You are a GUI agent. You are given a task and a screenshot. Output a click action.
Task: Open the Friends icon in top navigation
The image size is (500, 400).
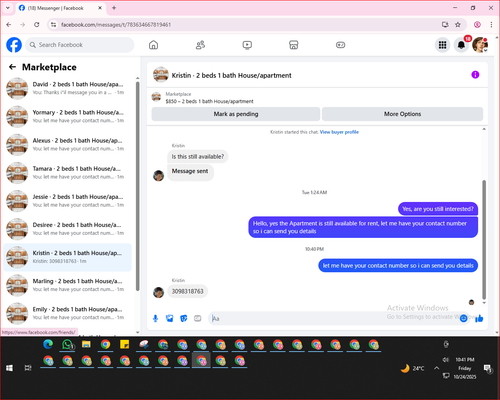200,45
